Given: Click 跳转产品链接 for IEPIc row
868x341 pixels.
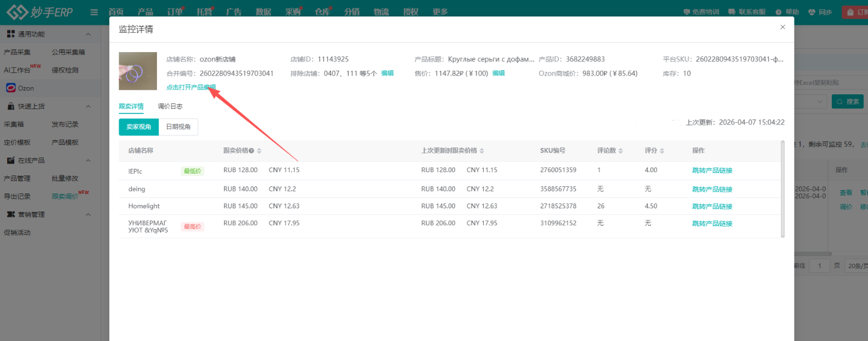Looking at the screenshot, I should tap(712, 170).
